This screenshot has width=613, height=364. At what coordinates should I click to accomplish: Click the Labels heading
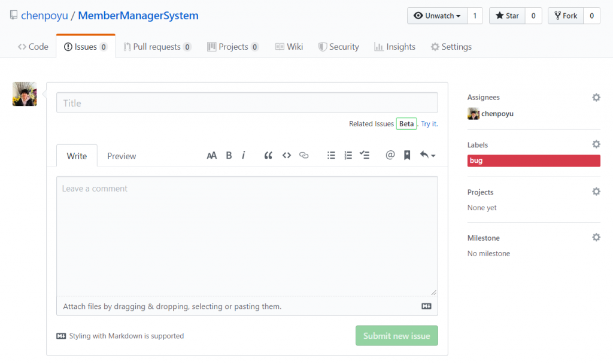[478, 145]
